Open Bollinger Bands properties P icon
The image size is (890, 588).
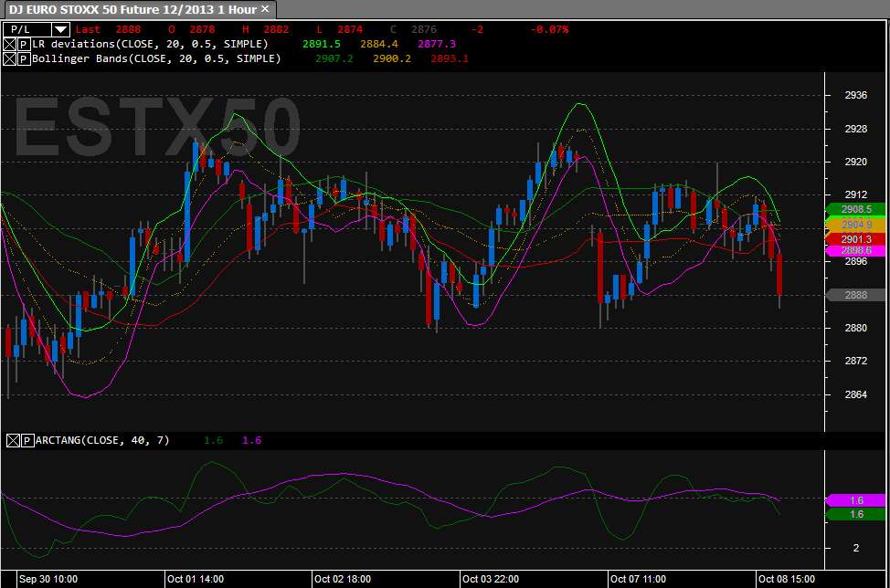[x=24, y=59]
